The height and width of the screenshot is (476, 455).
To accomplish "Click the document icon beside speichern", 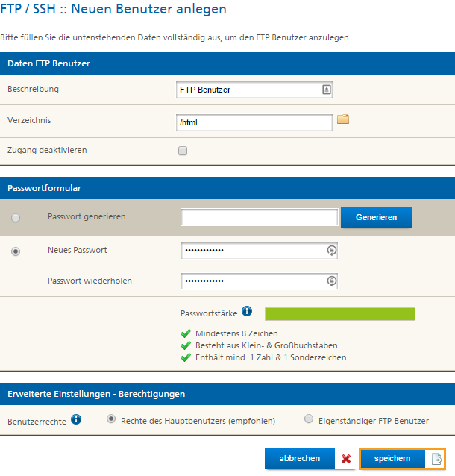I will [436, 458].
